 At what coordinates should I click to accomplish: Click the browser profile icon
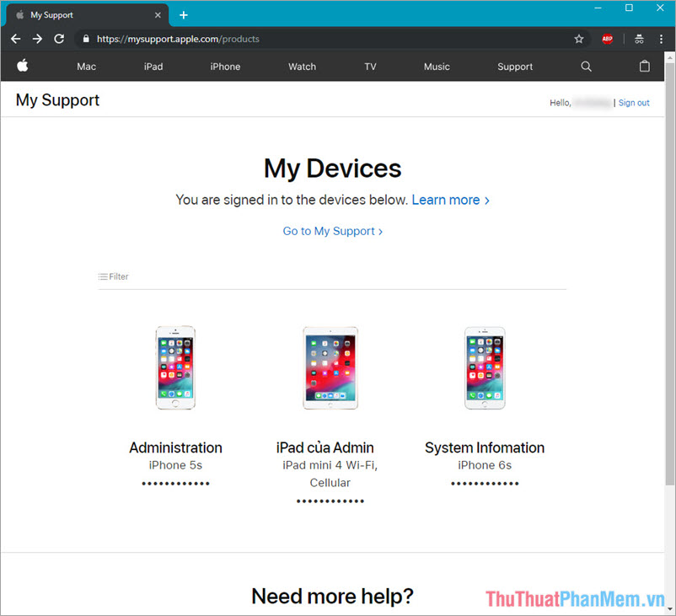pyautogui.click(x=638, y=38)
